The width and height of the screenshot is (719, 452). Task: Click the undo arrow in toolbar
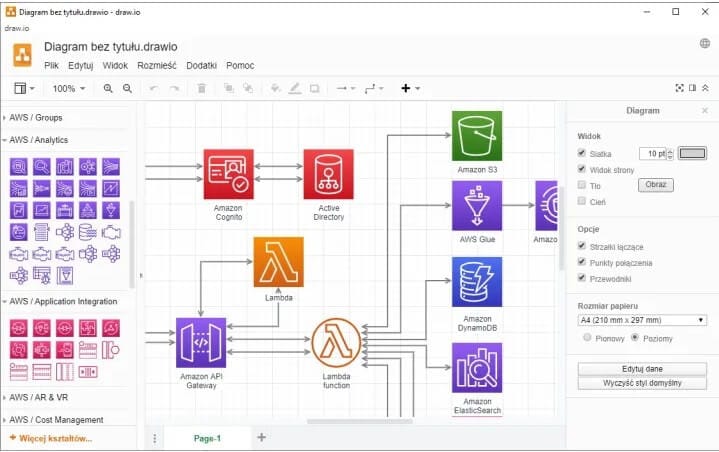tap(154, 88)
